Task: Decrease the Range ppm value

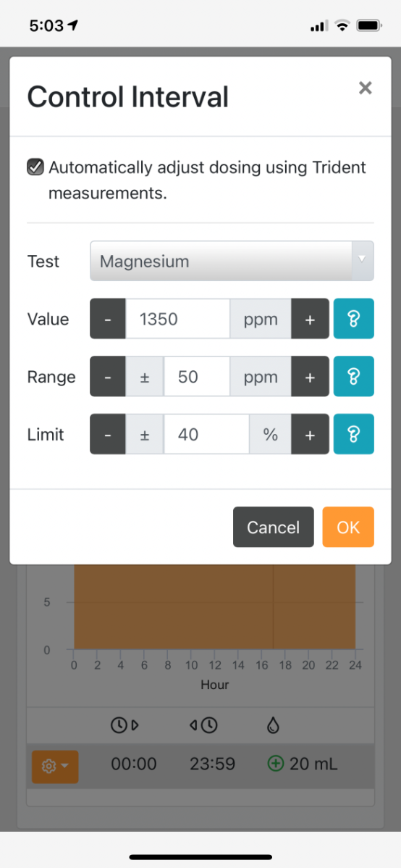Action: 108,377
